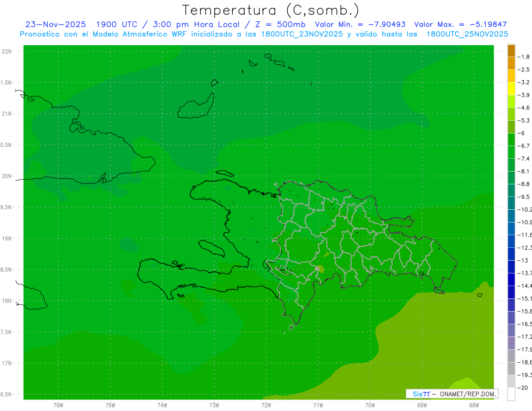The image size is (532, 411).
Task: Click the '21N' latitude axis label
Action: click(x=7, y=114)
